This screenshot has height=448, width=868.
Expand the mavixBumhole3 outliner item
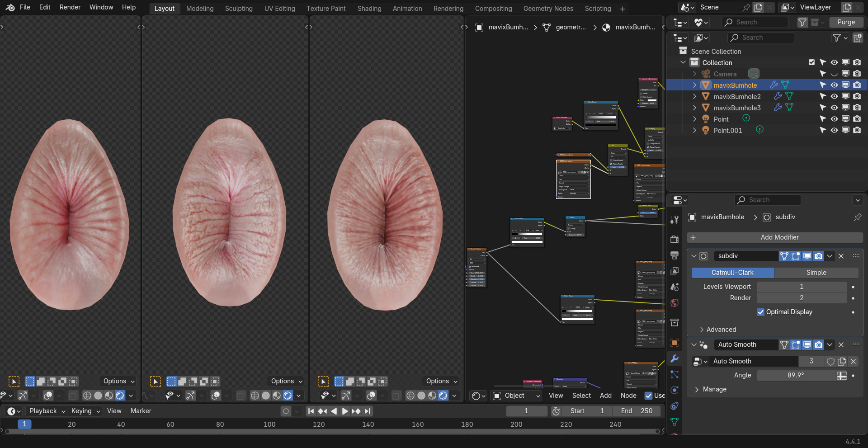pos(694,108)
